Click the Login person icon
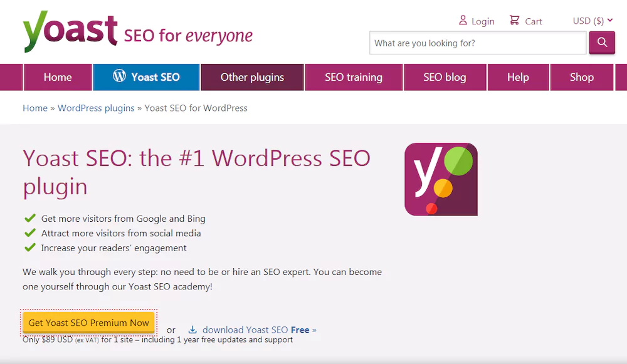The width and height of the screenshot is (627, 364). coord(463,19)
